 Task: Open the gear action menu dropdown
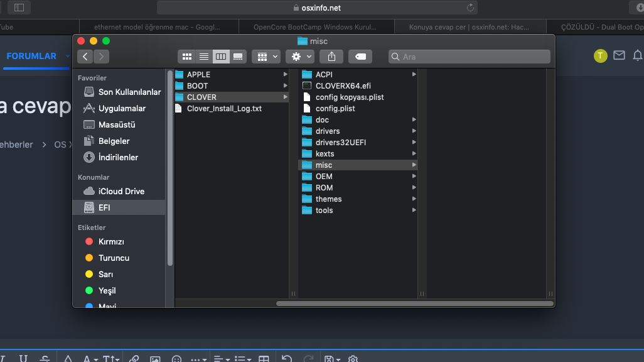300,57
